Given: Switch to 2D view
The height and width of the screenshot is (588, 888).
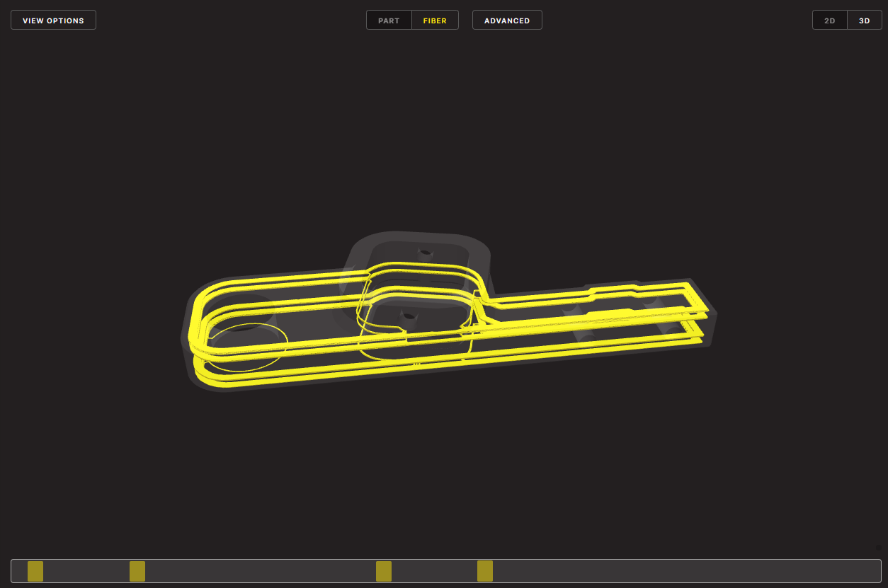Looking at the screenshot, I should [x=830, y=20].
